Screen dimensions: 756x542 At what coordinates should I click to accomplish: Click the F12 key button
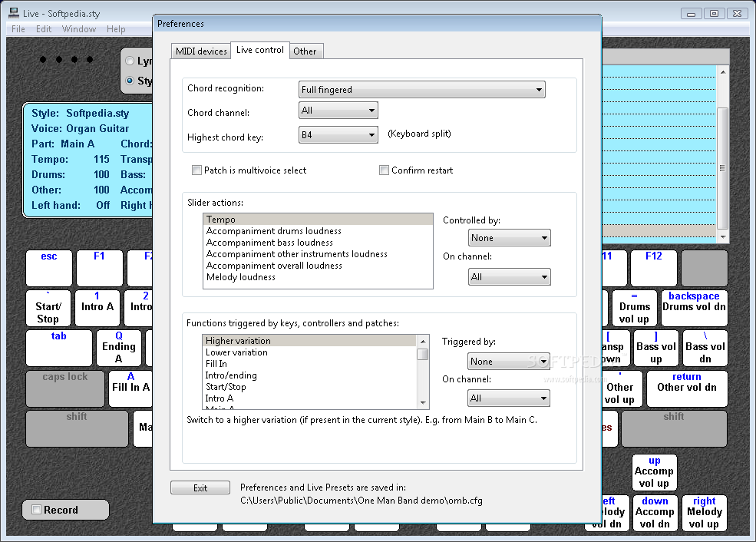tap(654, 268)
